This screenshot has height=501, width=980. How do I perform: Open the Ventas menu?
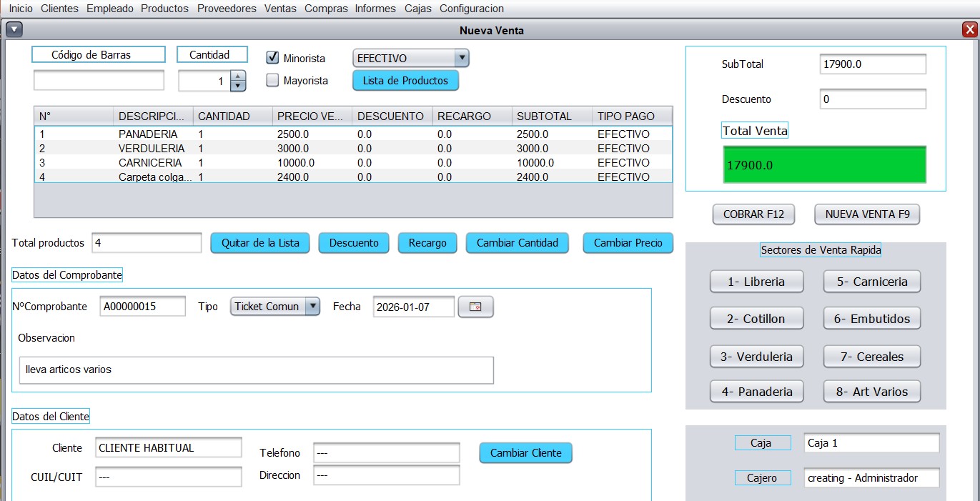(280, 9)
